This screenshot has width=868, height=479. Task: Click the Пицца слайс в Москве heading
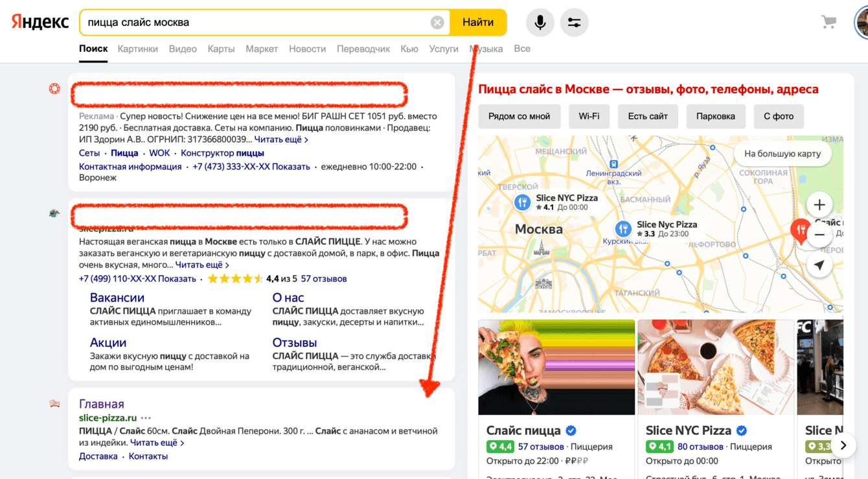click(x=648, y=89)
